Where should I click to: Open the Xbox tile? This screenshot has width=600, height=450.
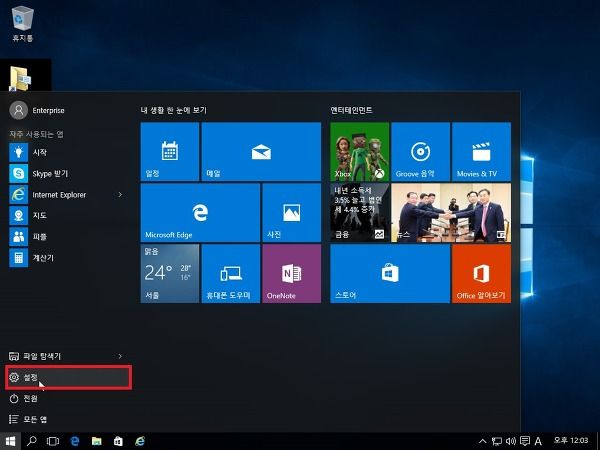coord(359,152)
